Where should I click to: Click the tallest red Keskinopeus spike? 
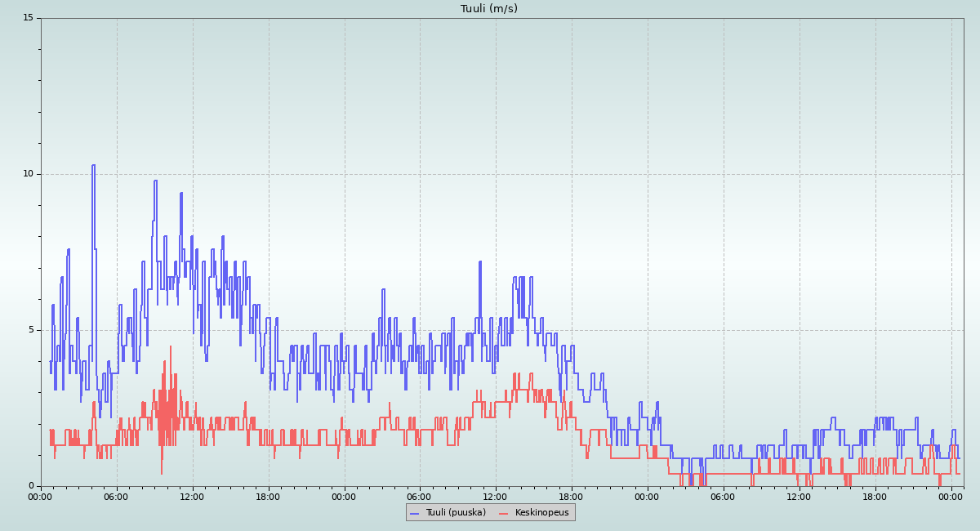point(171,347)
